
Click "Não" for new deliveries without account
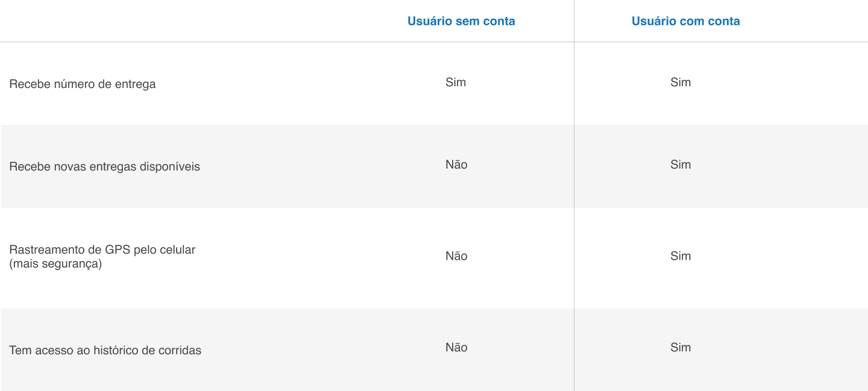[456, 165]
